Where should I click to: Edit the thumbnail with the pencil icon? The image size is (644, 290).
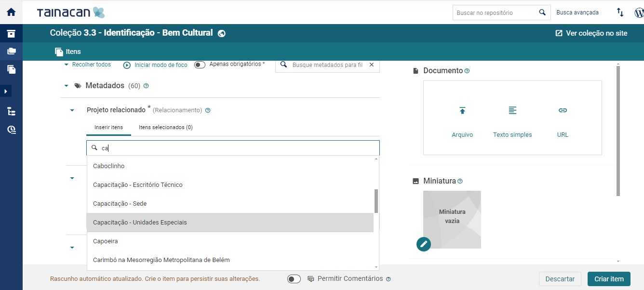424,244
